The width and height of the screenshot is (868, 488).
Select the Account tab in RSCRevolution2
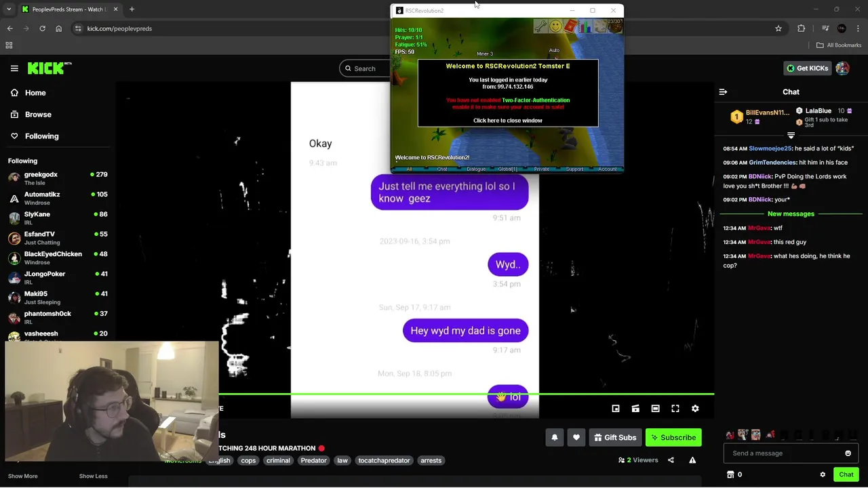click(x=607, y=169)
